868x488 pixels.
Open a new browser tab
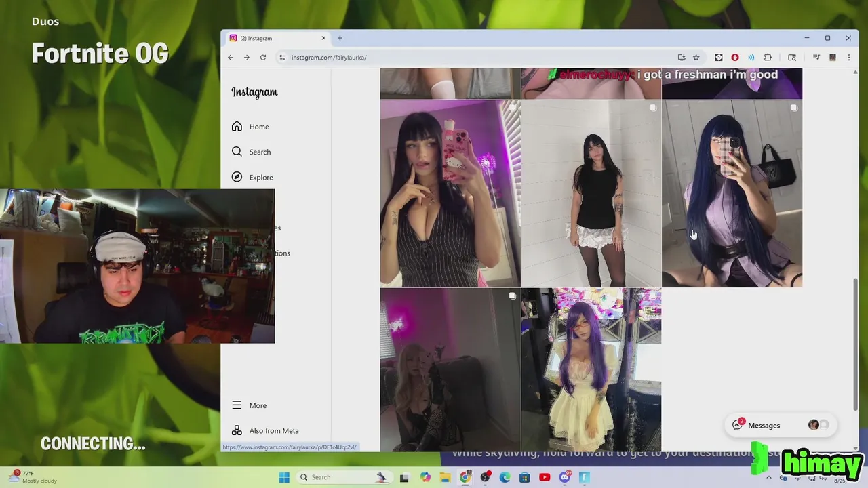[340, 38]
